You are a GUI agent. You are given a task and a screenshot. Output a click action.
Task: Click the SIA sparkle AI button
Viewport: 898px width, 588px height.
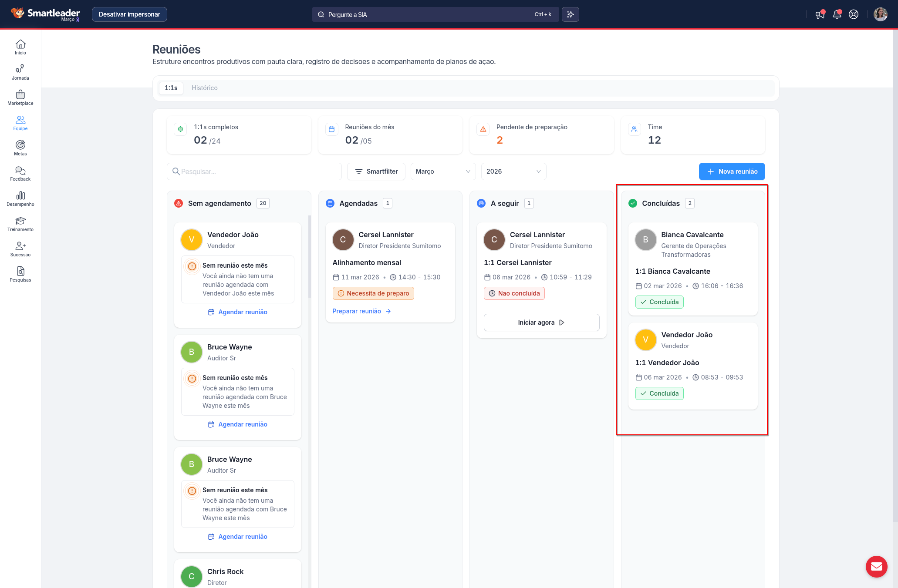click(x=570, y=14)
